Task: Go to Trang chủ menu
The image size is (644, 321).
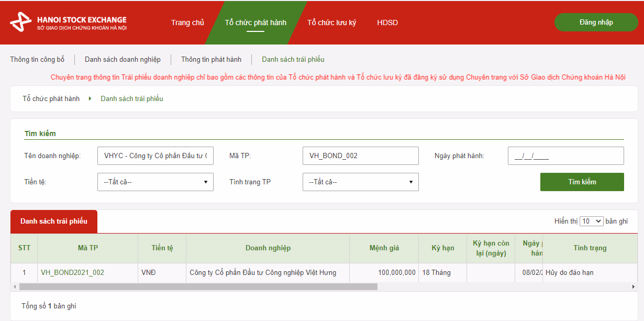Action: [187, 23]
